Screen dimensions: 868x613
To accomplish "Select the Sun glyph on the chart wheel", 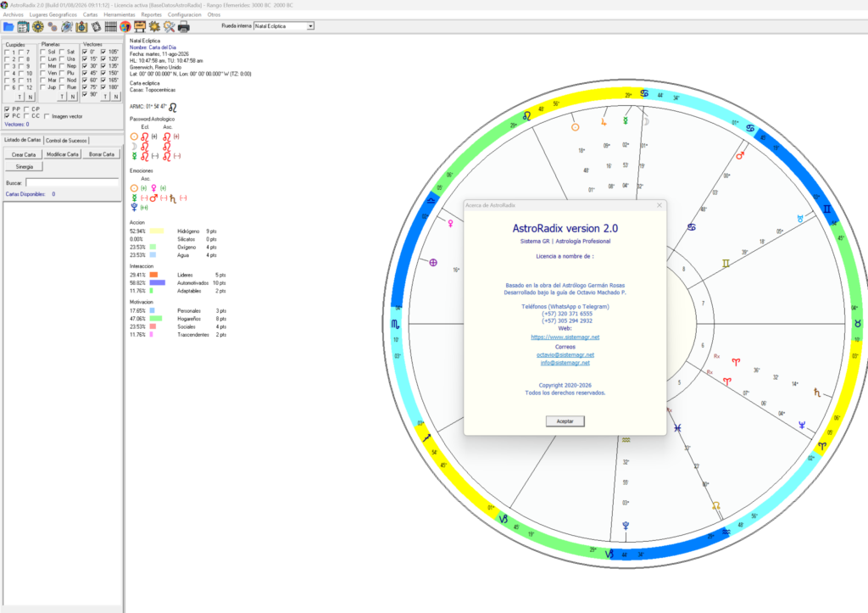I will (x=576, y=127).
